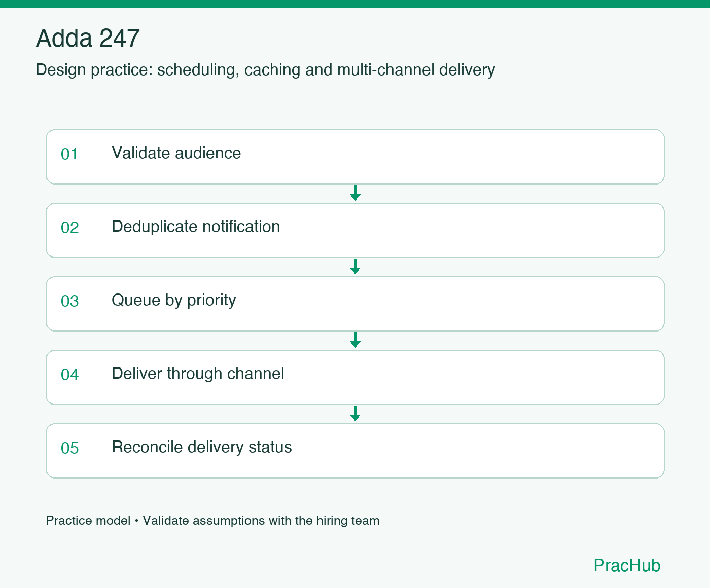Click step number 04
Screen dimensions: 710x588
(69, 375)
